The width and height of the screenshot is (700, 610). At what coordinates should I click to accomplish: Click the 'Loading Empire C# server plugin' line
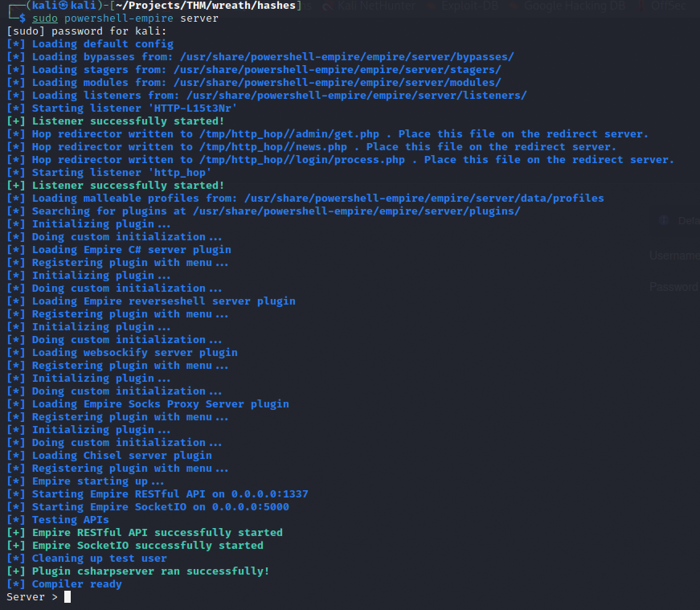119,250
